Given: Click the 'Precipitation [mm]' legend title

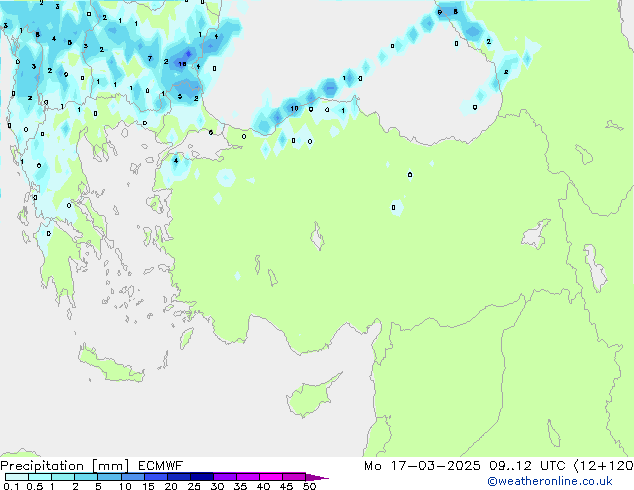Looking at the screenshot, I should tap(64, 466).
